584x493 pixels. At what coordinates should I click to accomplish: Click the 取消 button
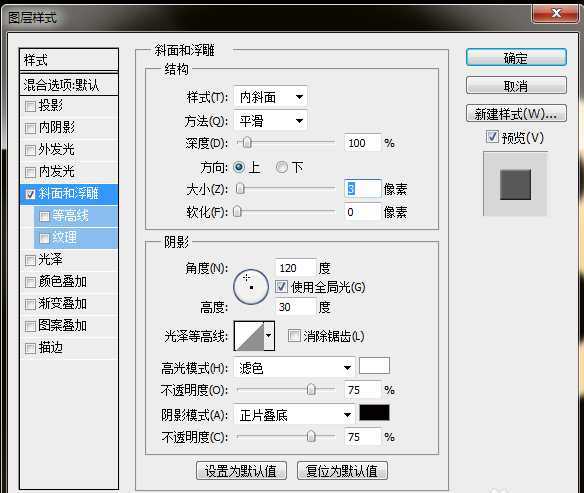[516, 86]
